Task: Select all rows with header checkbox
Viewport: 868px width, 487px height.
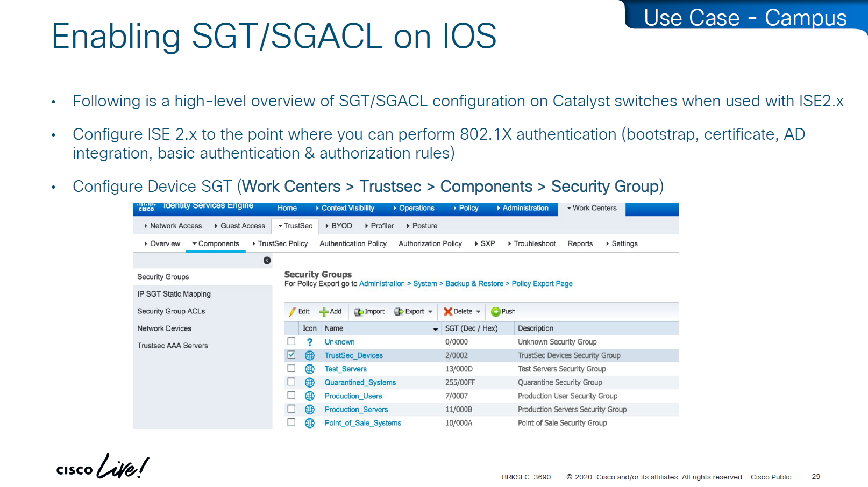Action: tap(291, 328)
